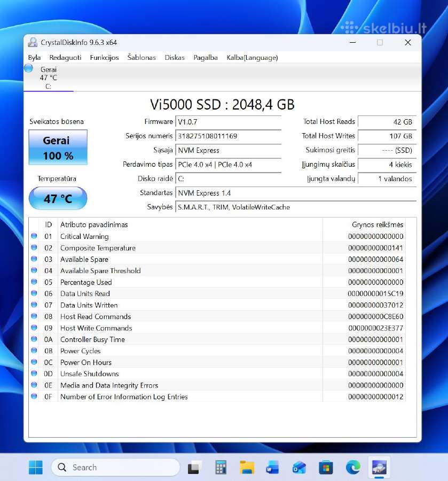Click the Perdavimo tipas PCIe 4.0 x4 field
448x481 pixels.
click(x=229, y=165)
